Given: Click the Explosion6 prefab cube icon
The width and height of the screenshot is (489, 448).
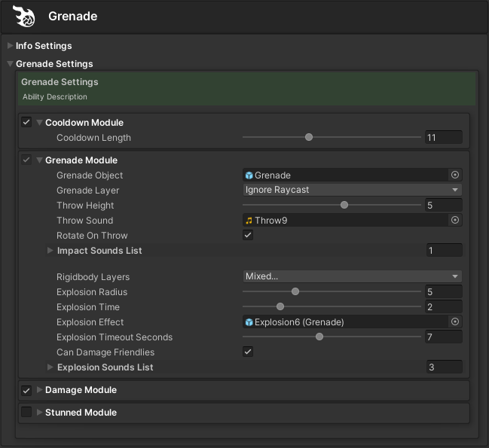Looking at the screenshot, I should [249, 322].
